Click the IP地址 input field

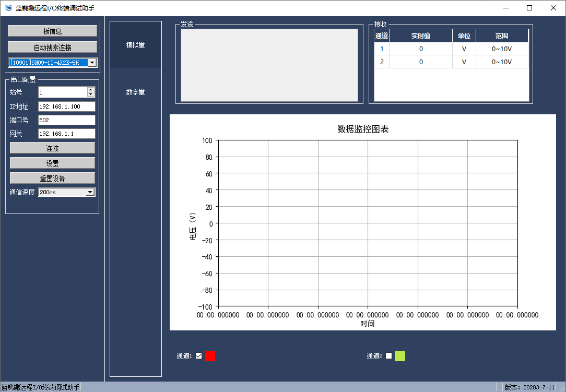click(66, 106)
